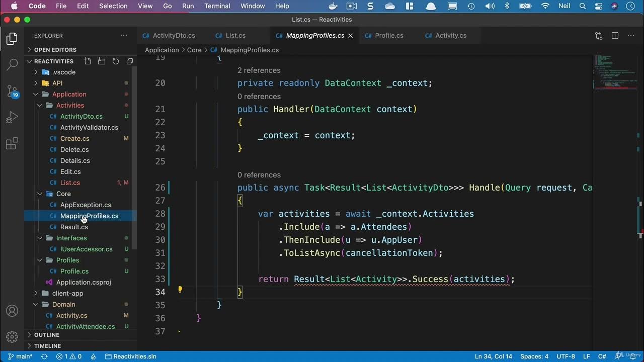The width and height of the screenshot is (644, 362).
Task: Open the Go menu
Action: (168, 6)
